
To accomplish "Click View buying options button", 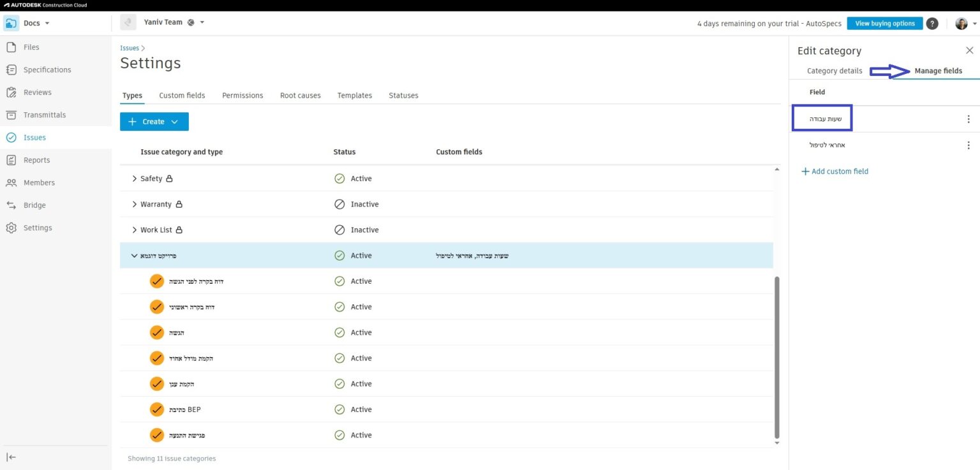I will (x=884, y=24).
